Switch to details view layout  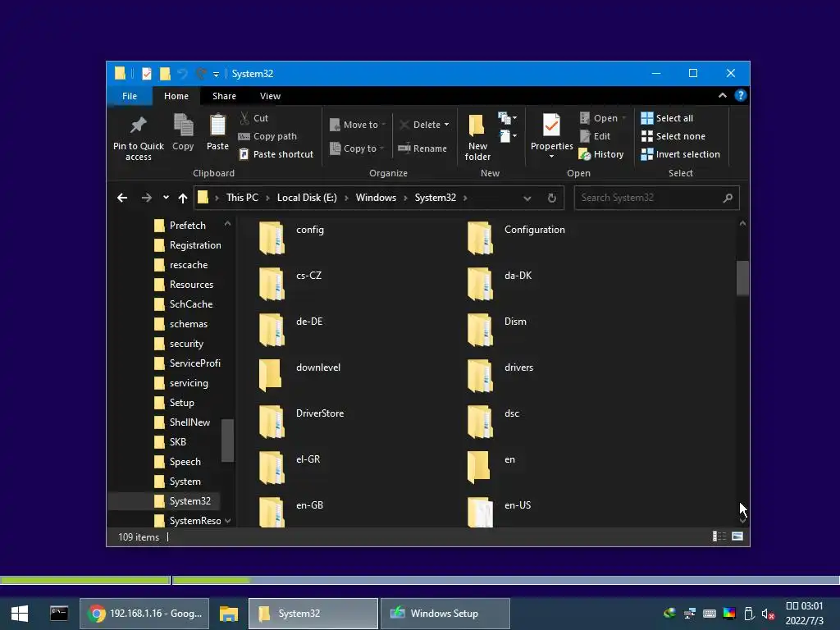[x=719, y=536]
